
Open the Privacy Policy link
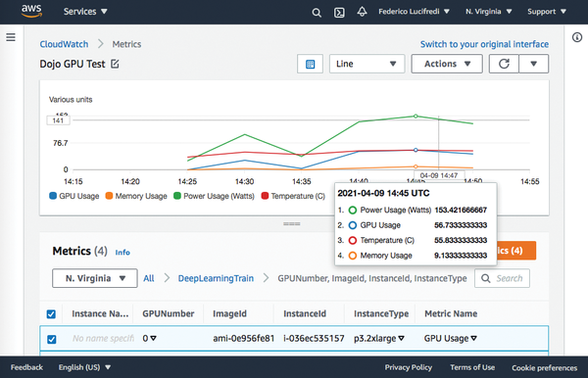(x=409, y=367)
